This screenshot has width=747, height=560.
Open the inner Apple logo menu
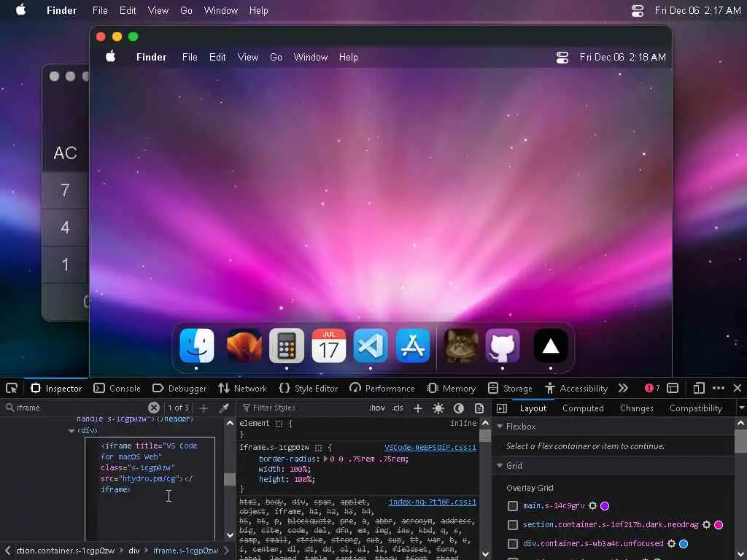point(111,57)
